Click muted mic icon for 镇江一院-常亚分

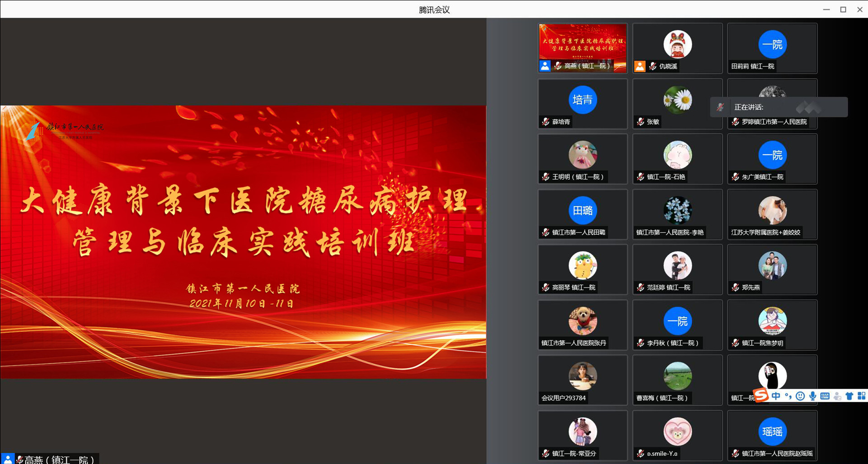pyautogui.click(x=546, y=454)
